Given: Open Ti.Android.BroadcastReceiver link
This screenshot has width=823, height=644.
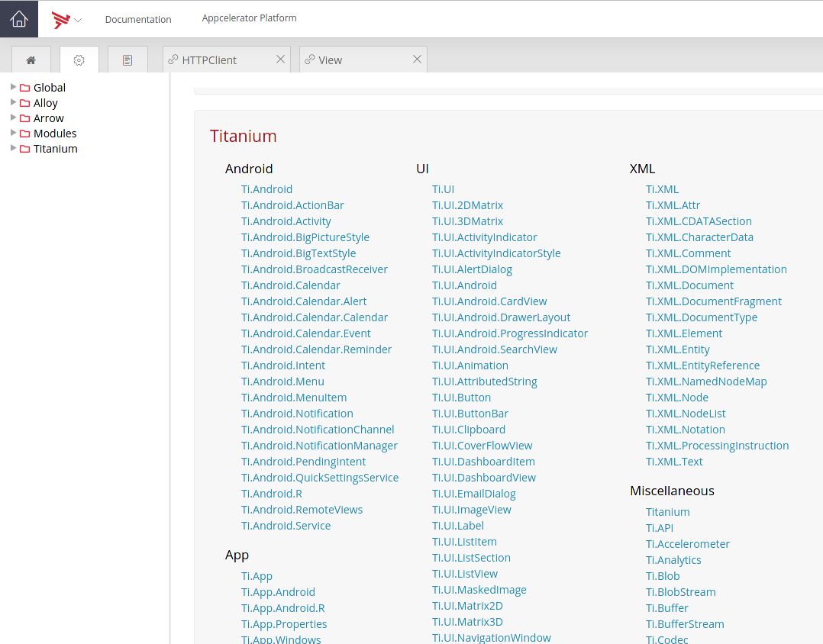Looking at the screenshot, I should point(315,269).
